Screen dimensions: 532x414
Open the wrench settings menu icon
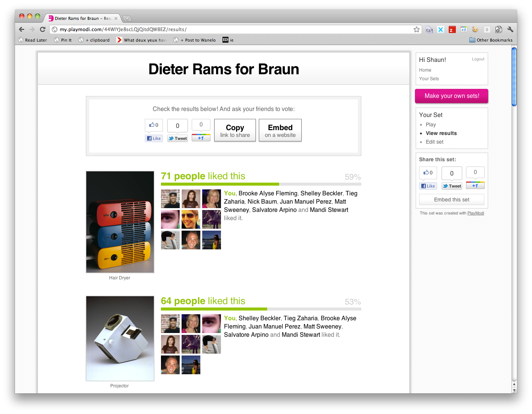[510, 29]
